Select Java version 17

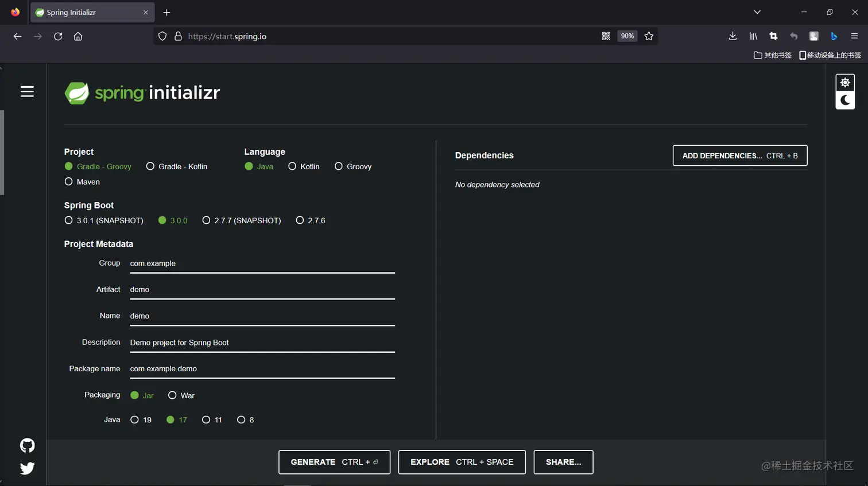(x=177, y=420)
